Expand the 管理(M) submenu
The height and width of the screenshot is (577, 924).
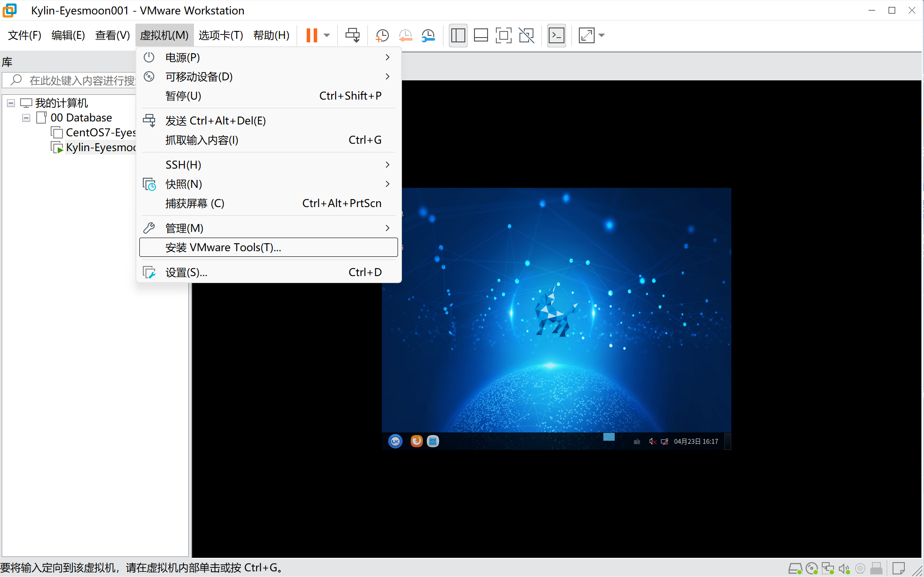tap(269, 228)
